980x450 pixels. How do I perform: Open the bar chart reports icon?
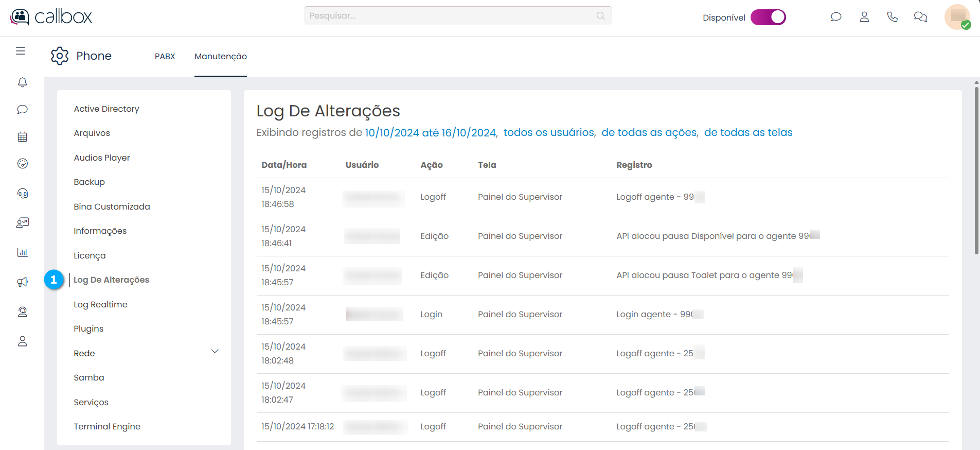point(22,252)
